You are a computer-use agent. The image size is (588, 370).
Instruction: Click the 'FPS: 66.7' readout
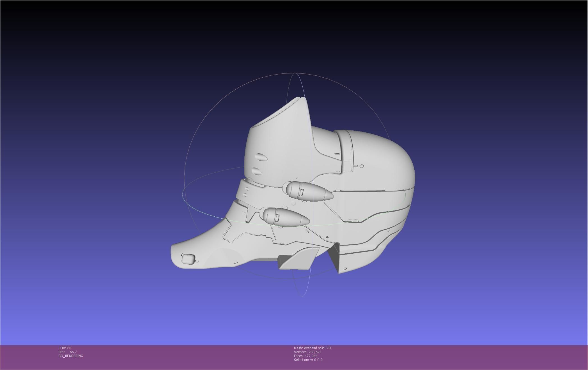pos(68,352)
